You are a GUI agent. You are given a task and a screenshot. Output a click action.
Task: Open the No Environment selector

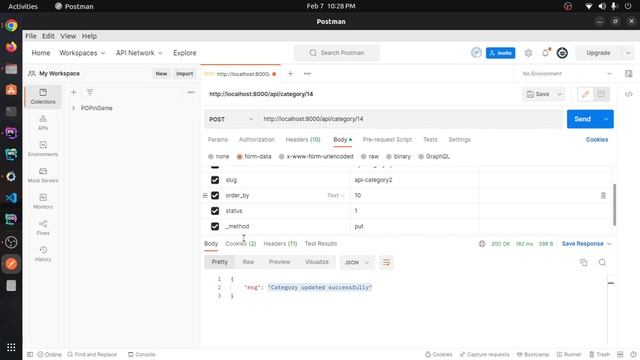click(x=567, y=73)
